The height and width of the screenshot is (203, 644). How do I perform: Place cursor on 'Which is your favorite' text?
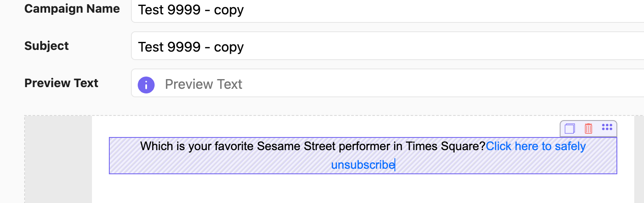(197, 146)
